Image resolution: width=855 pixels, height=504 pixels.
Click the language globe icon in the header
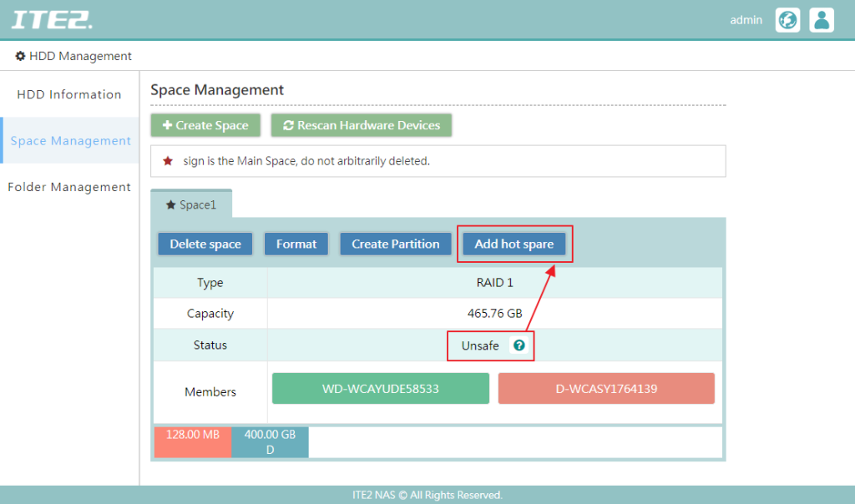787,19
